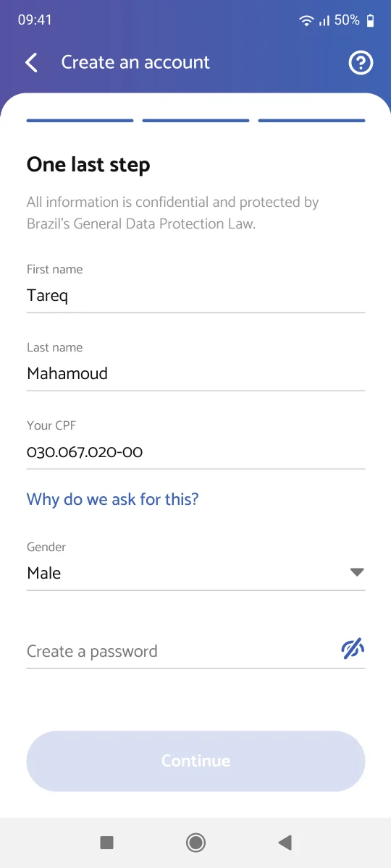
Task: Tap the Wi-Fi status icon
Action: (306, 21)
